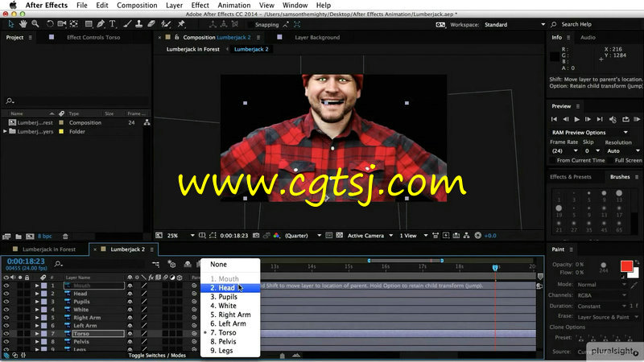Image resolution: width=644 pixels, height=362 pixels.
Task: Click new folder icon in Project panel
Action: click(x=19, y=237)
